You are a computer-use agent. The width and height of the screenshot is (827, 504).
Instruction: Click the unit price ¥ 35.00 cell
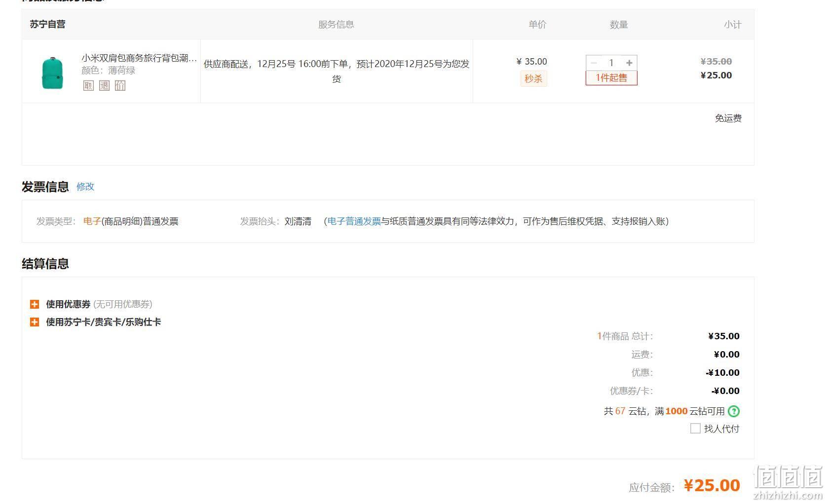[531, 62]
